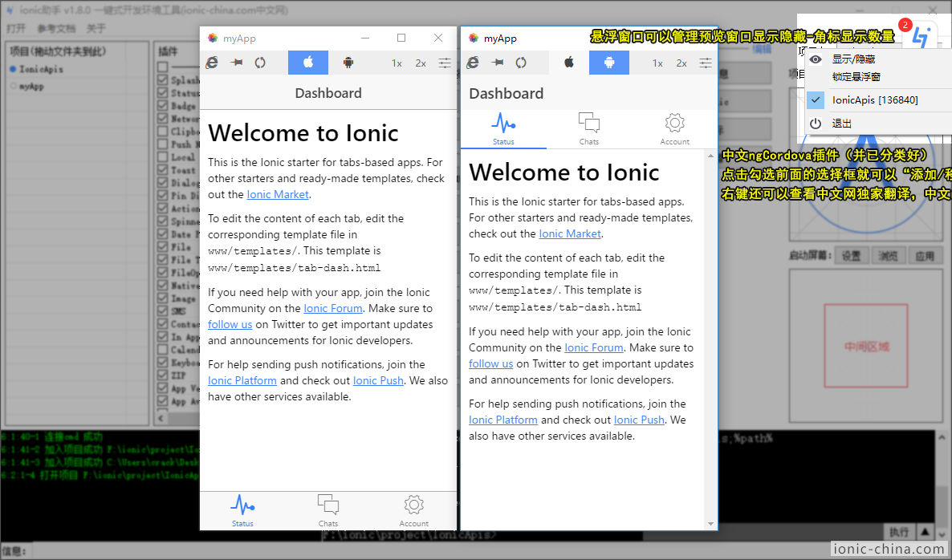Screen dimensions: 952x560
Task: Click scroll-down arrow in right preview scrollbar
Action: tap(711, 524)
